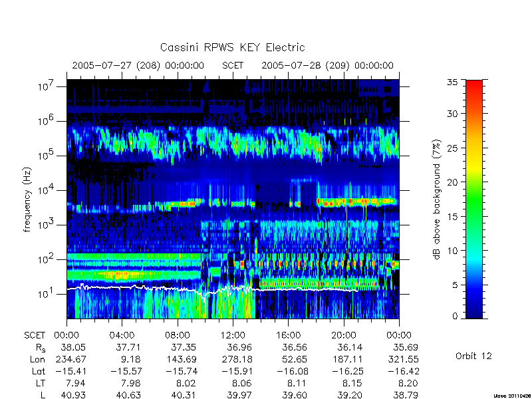Click the Lon value 278.18
The image size is (532, 399).
pos(237,359)
